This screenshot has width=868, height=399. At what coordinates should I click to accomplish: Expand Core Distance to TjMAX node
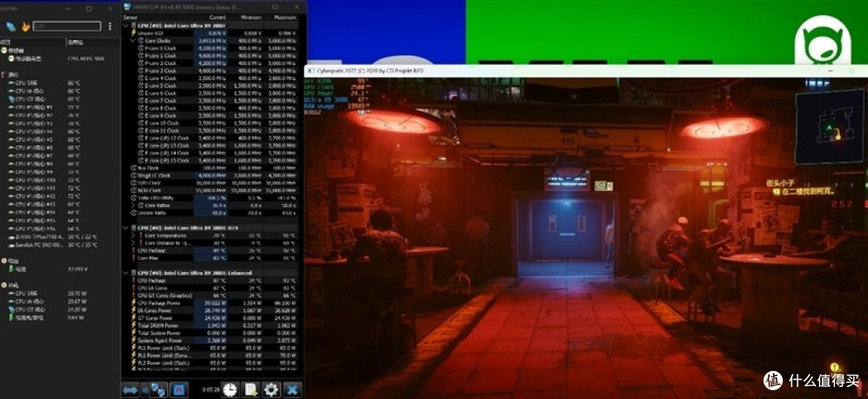click(x=133, y=242)
